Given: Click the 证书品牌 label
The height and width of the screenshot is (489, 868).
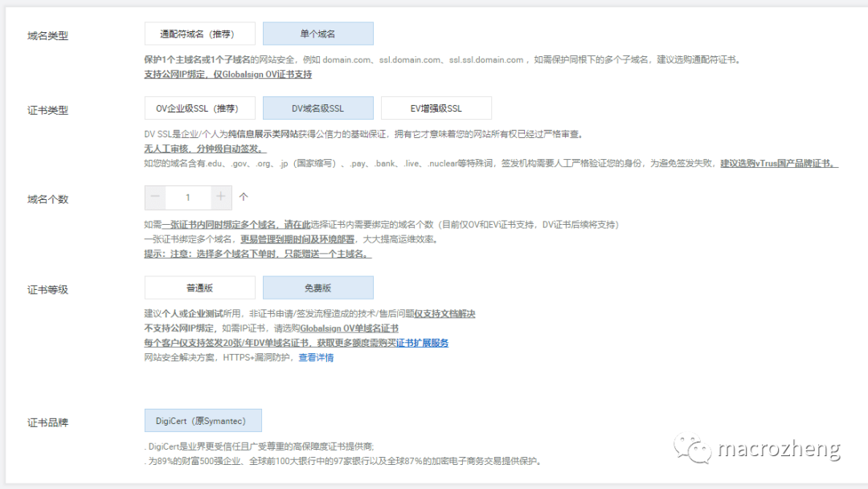Looking at the screenshot, I should coord(48,422).
